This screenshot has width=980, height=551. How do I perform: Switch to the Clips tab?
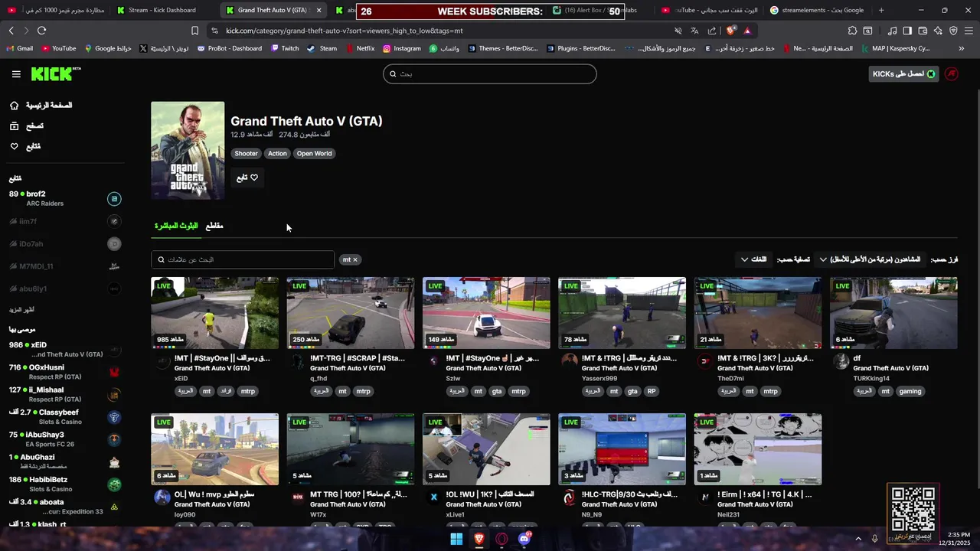214,226
